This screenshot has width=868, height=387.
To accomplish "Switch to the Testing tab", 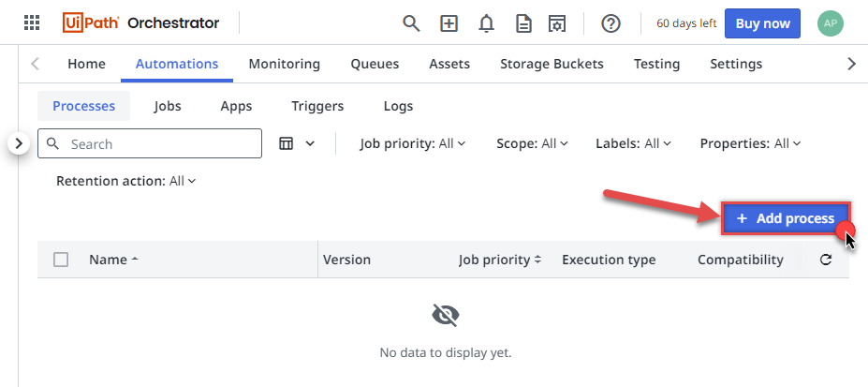I will coord(656,64).
